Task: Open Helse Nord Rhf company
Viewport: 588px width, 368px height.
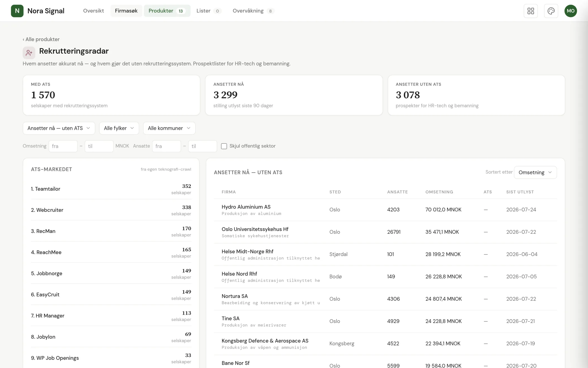Action: 385,277
